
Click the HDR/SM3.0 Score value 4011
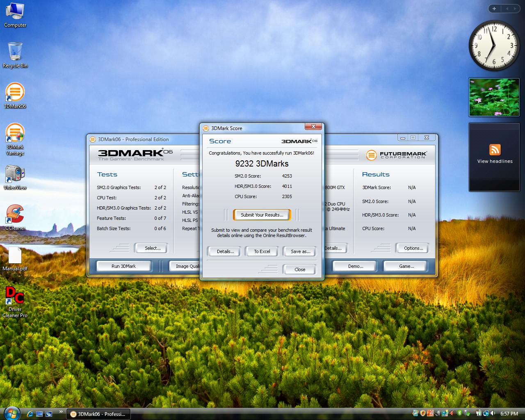tap(287, 186)
